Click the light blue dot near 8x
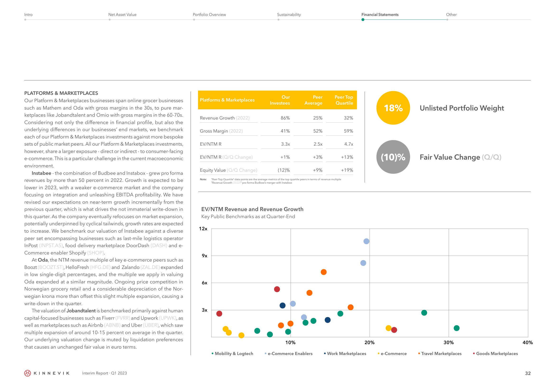This screenshot has width=555, height=392. (x=363, y=263)
